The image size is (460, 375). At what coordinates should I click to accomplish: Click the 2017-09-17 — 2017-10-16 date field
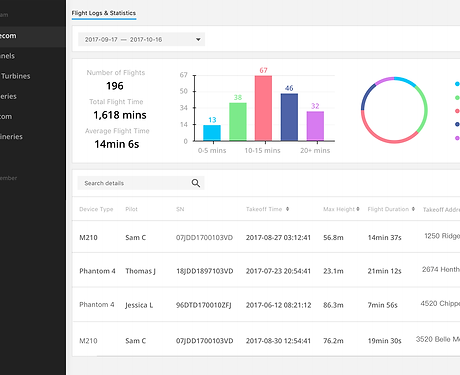pyautogui.click(x=141, y=39)
